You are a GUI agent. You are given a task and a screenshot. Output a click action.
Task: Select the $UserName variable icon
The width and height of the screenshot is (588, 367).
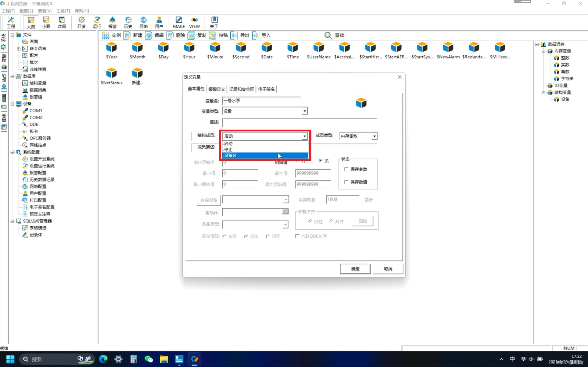point(318,47)
